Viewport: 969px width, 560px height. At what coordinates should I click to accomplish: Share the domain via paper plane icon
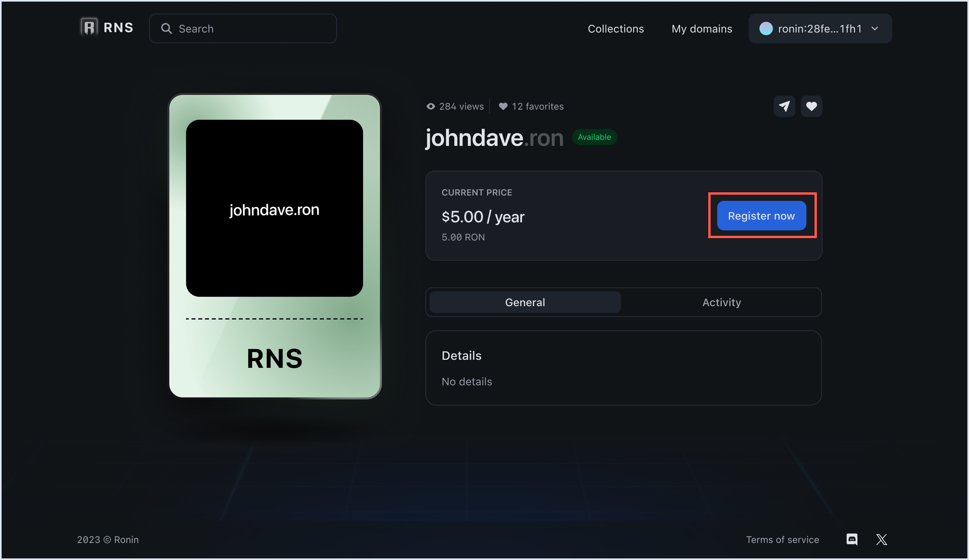(784, 106)
